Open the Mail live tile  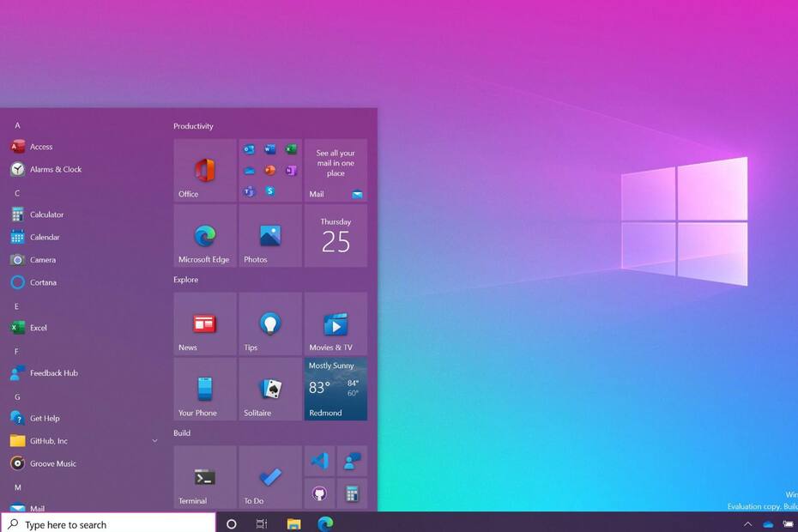[x=336, y=170]
